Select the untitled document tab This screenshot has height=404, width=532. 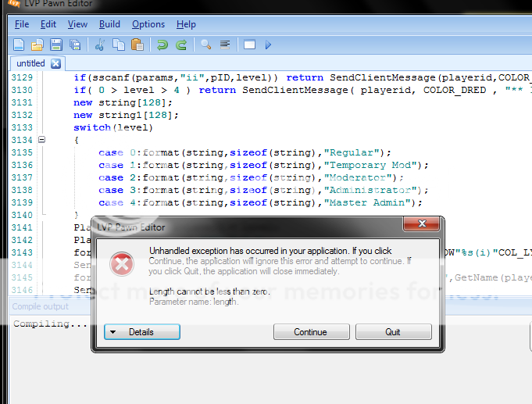point(30,63)
